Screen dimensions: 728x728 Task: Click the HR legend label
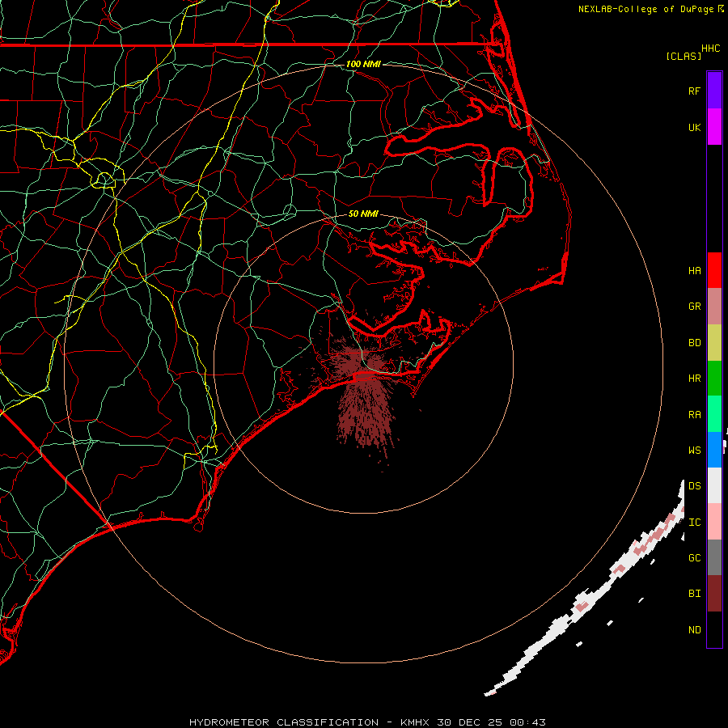tap(694, 379)
